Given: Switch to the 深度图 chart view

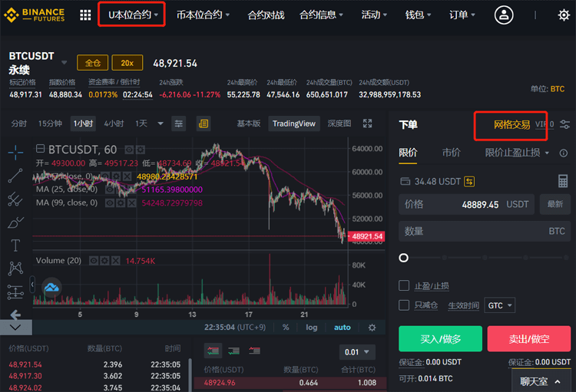Looking at the screenshot, I should (339, 124).
